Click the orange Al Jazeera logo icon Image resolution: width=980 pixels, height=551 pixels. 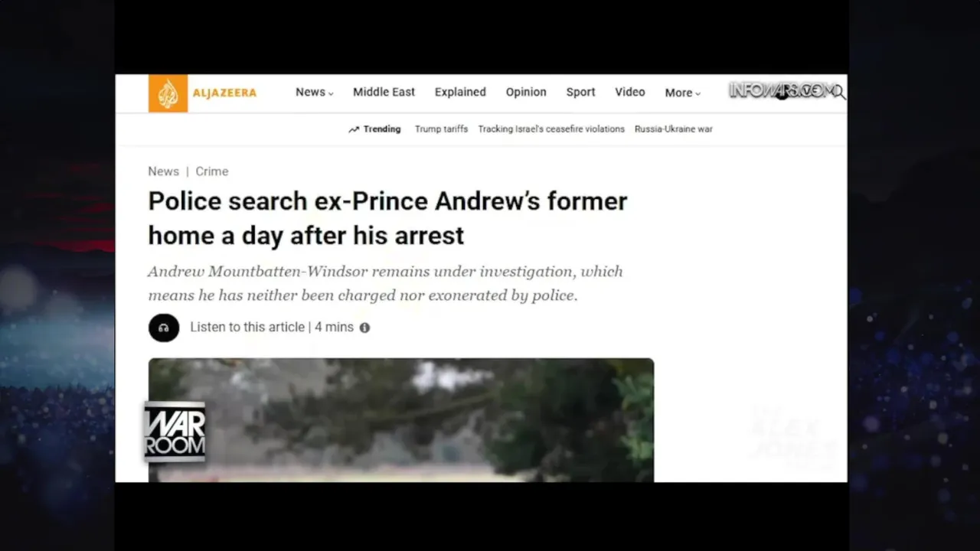(x=168, y=93)
